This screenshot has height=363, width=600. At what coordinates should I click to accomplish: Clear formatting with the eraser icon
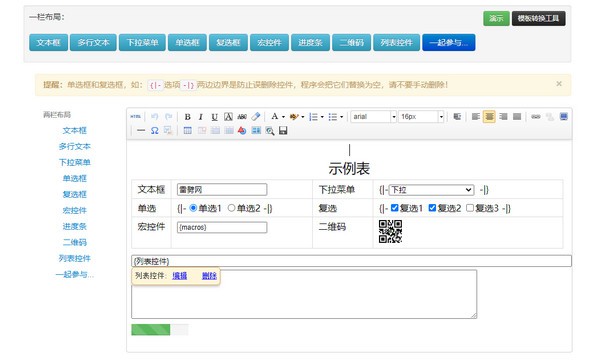click(x=256, y=116)
